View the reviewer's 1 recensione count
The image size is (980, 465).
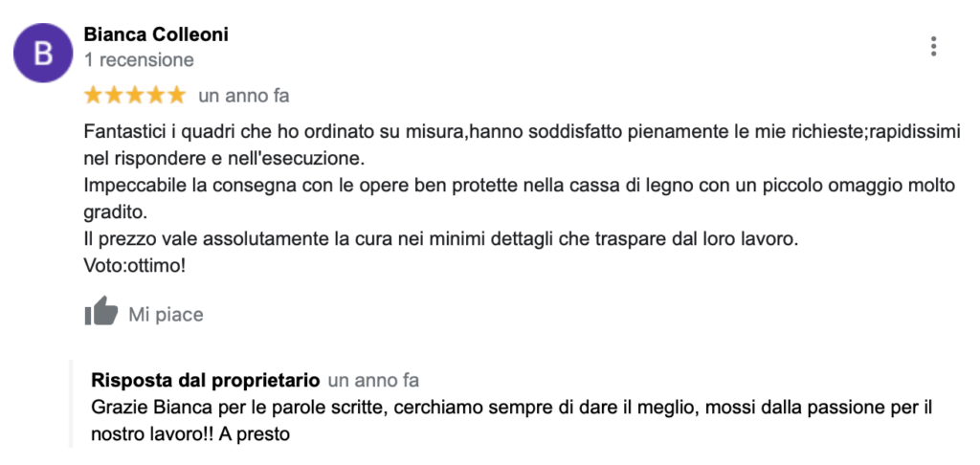139,60
